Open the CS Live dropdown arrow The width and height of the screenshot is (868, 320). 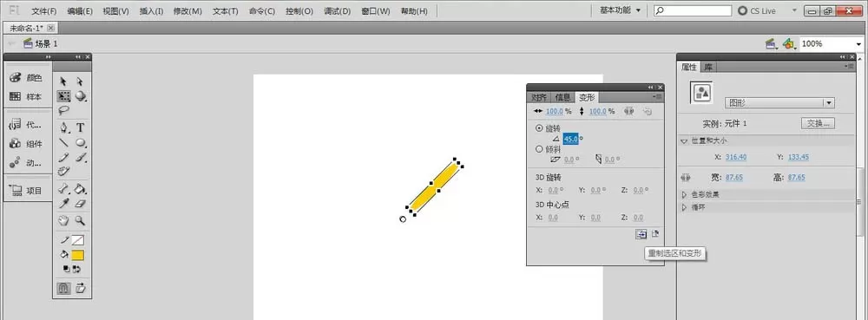795,10
